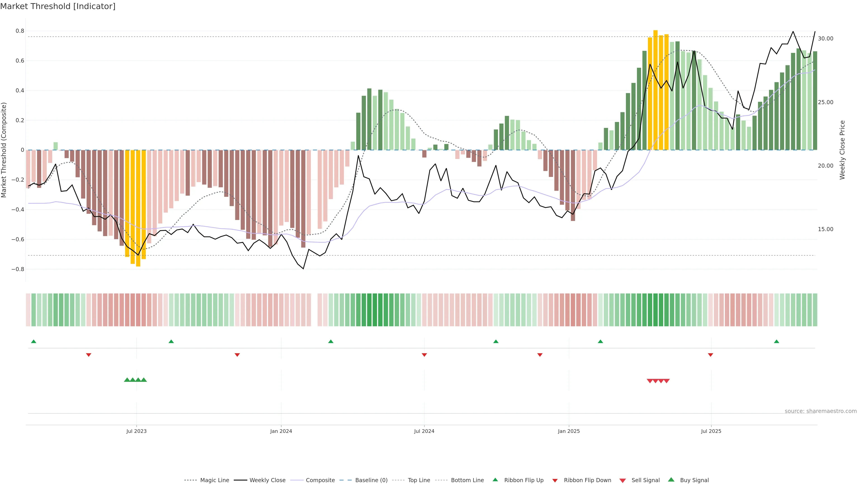Click the first green Buy Signal triangle cluster marker

[127, 380]
